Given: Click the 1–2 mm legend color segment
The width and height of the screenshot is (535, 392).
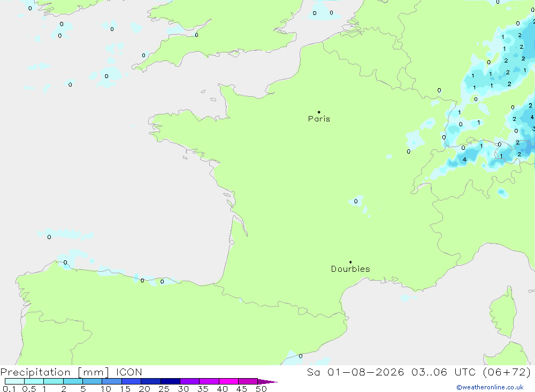Looking at the screenshot, I should [53, 381].
